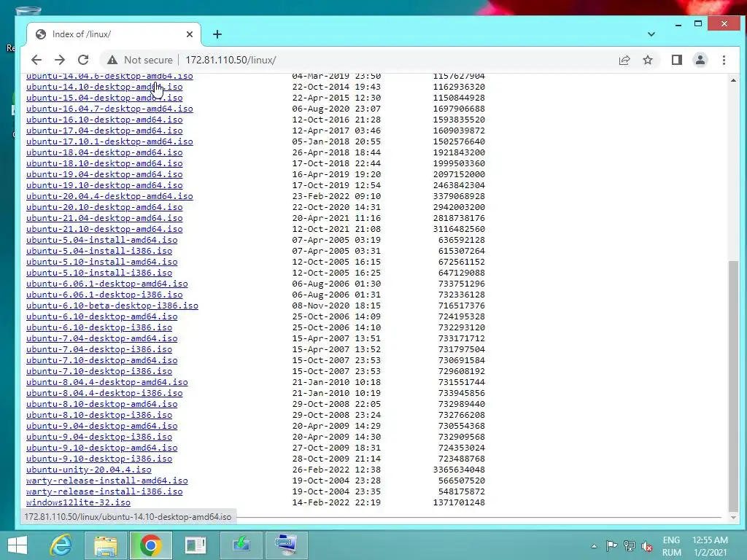Open the 12:55 AM clock
Screen dimensions: 747x560
pos(710,546)
